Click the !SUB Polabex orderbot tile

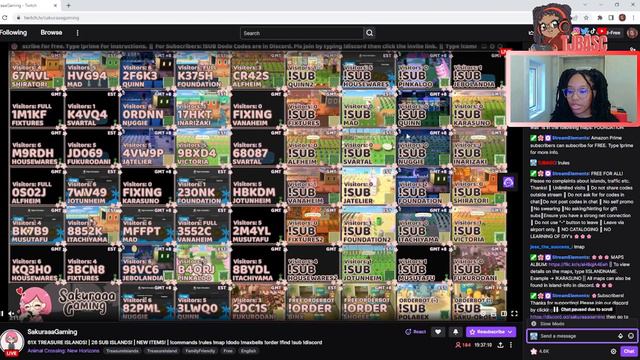click(x=423, y=303)
